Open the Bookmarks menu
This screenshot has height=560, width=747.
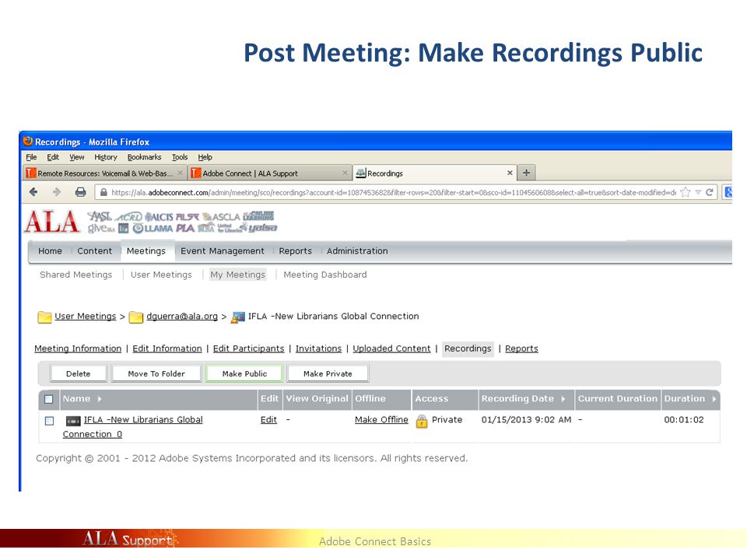[145, 157]
